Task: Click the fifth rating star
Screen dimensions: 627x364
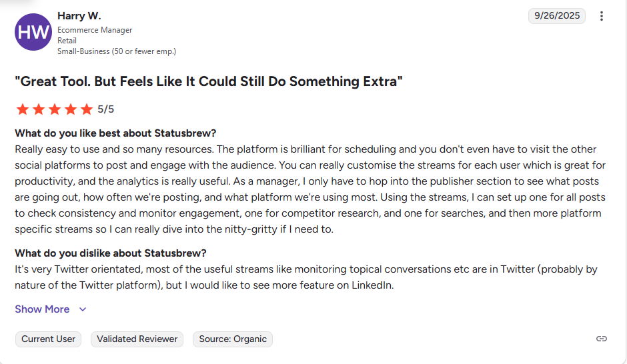Action: click(87, 109)
